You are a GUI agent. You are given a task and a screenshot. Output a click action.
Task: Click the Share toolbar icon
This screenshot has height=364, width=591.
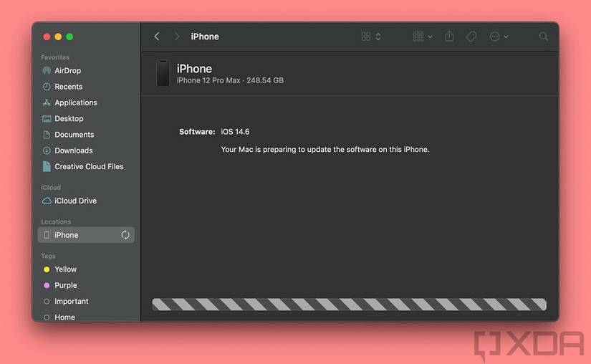(449, 37)
